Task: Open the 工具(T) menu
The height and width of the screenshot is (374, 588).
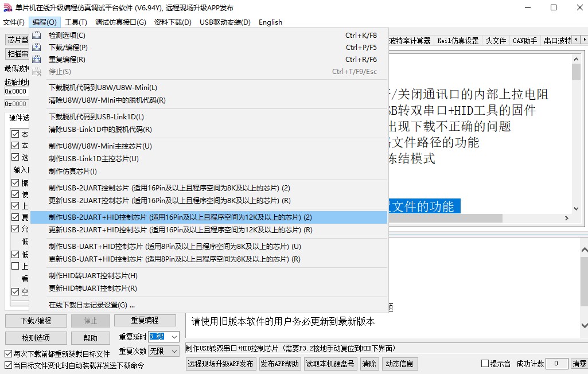Action: click(x=76, y=22)
